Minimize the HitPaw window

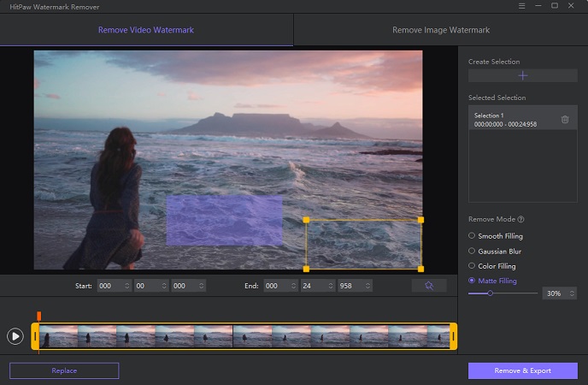point(538,6)
